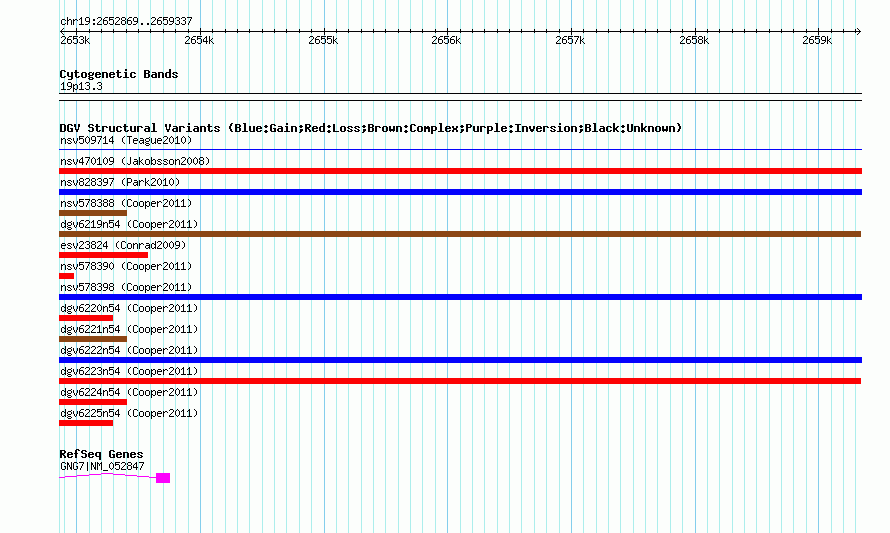Click the 19p13.3 cytogenetic band bar

460,97
